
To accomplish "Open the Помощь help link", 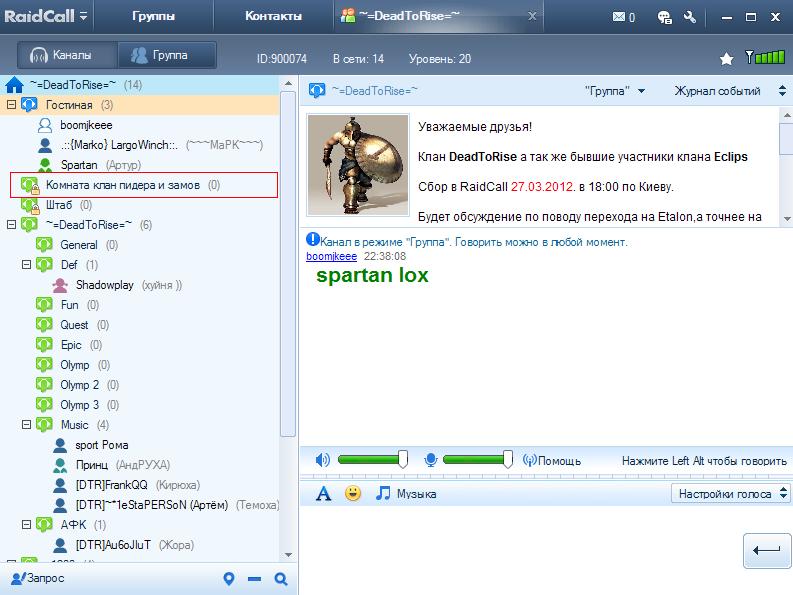I will [x=552, y=460].
